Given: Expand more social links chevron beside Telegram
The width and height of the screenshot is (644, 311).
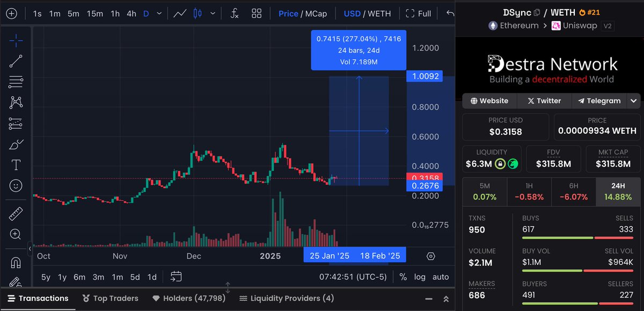Looking at the screenshot, I should pyautogui.click(x=634, y=100).
